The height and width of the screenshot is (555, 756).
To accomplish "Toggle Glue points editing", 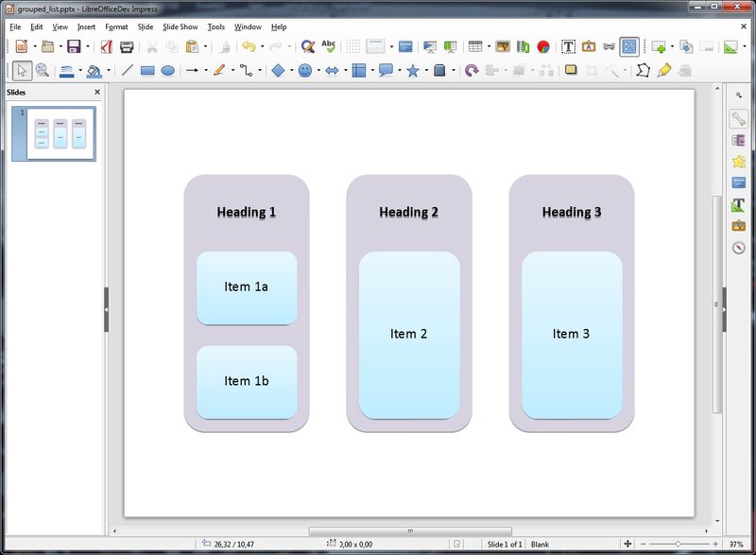I will [x=664, y=70].
